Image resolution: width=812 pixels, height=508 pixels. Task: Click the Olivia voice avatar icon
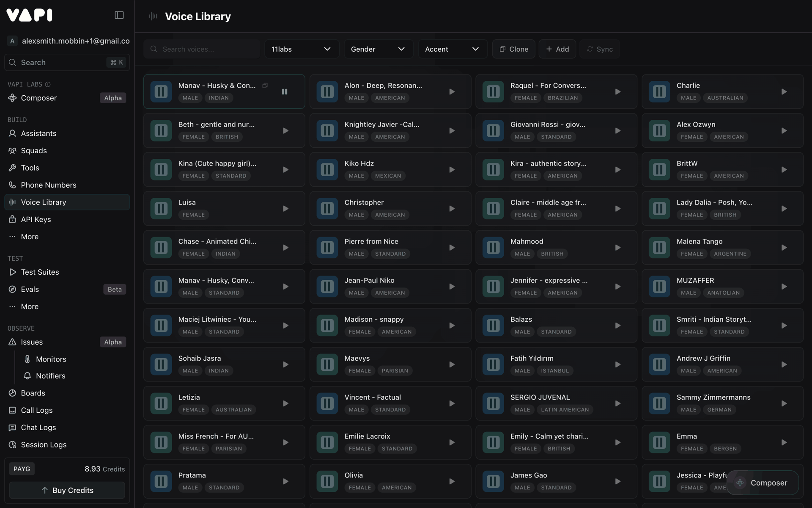click(x=327, y=481)
